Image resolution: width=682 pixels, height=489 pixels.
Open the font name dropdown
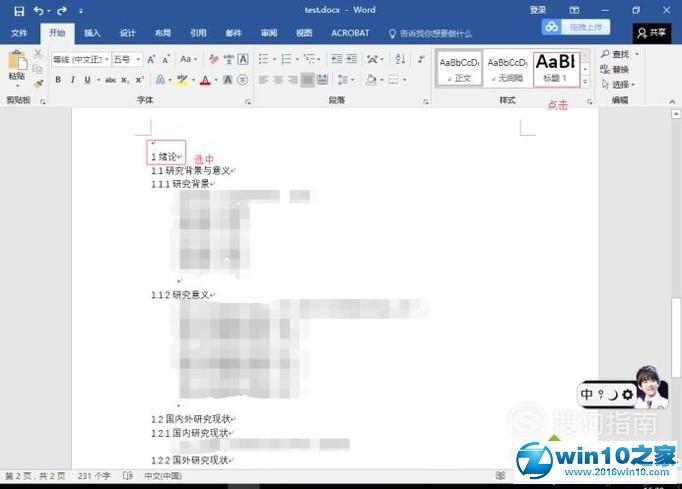pos(105,60)
